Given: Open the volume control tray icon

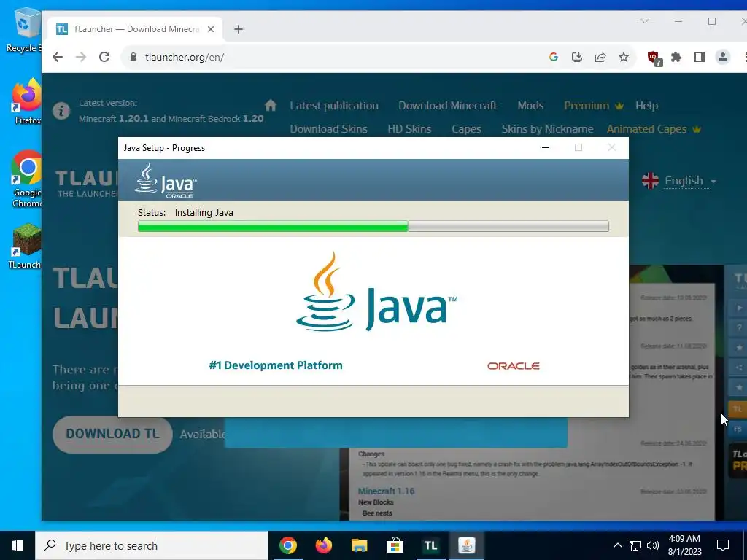Looking at the screenshot, I should (x=653, y=545).
